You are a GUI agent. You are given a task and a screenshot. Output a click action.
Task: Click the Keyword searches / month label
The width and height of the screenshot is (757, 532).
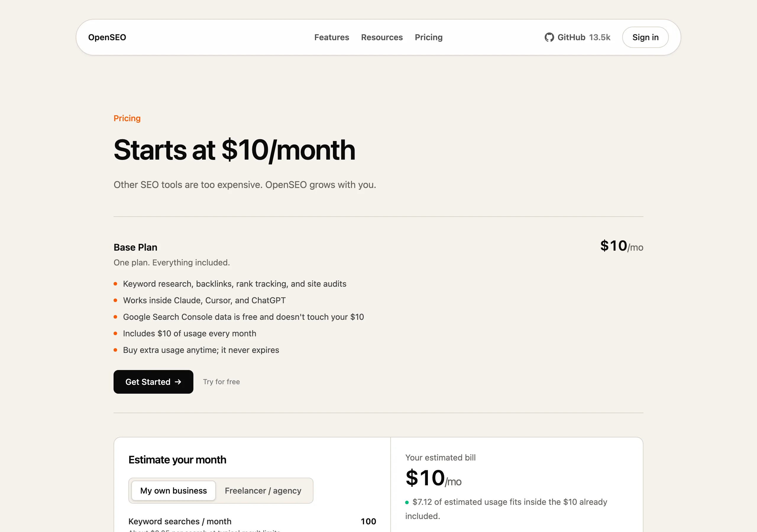(180, 521)
